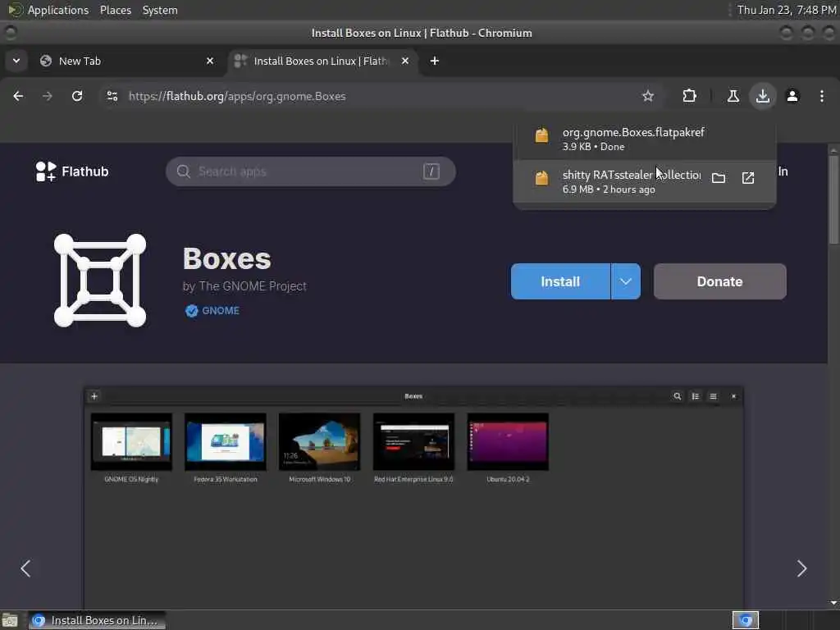The image size is (840, 630).
Task: Click the Boxes app logo
Action: (99, 281)
